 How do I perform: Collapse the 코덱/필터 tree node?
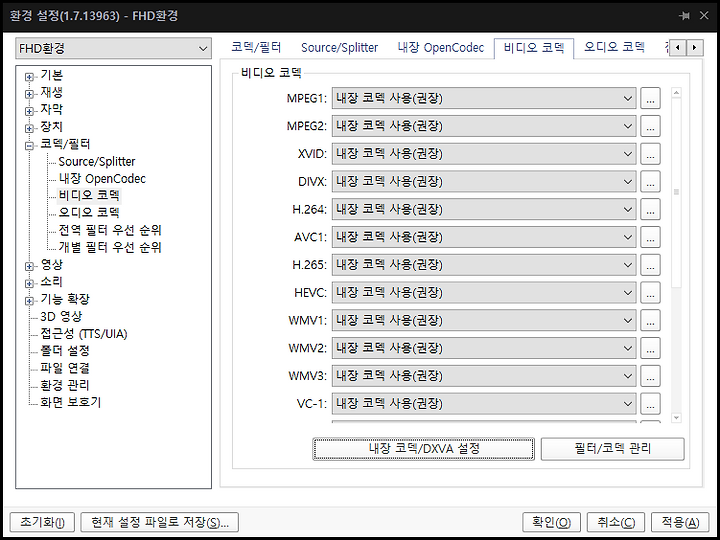click(29, 146)
